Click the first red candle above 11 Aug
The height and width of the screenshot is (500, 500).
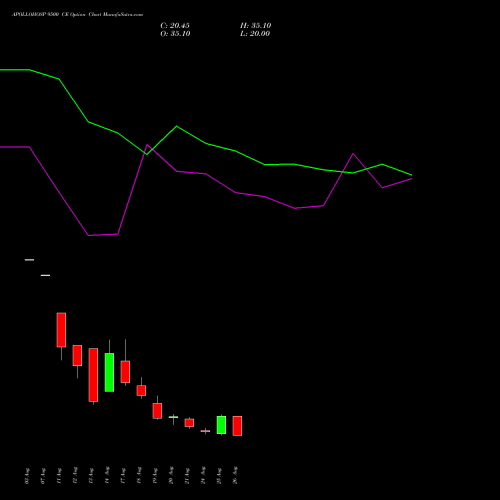click(61, 330)
